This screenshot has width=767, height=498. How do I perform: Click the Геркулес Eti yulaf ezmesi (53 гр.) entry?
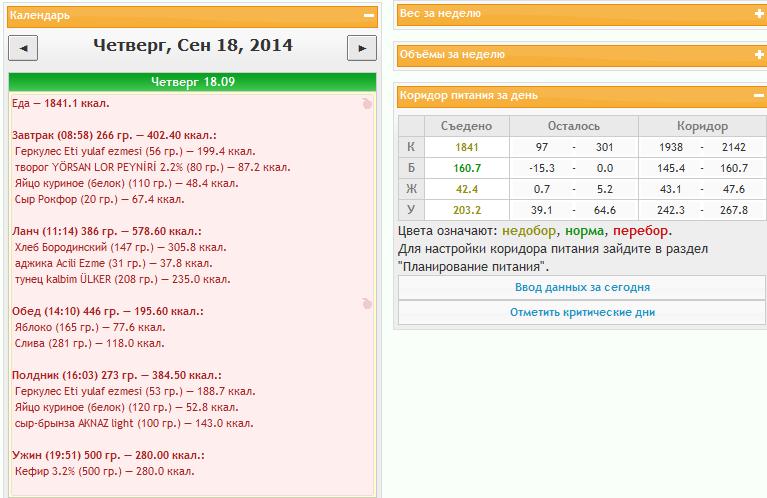pos(135,391)
